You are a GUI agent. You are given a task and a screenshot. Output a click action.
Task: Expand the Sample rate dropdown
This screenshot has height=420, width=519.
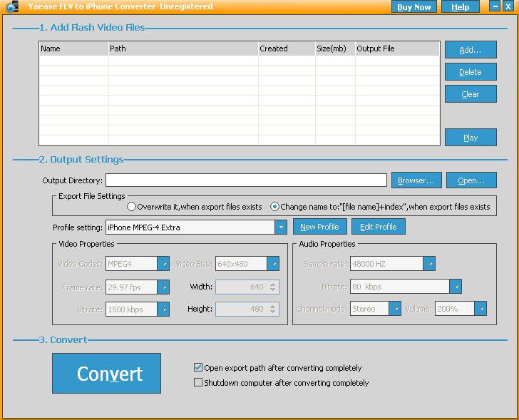(x=429, y=264)
